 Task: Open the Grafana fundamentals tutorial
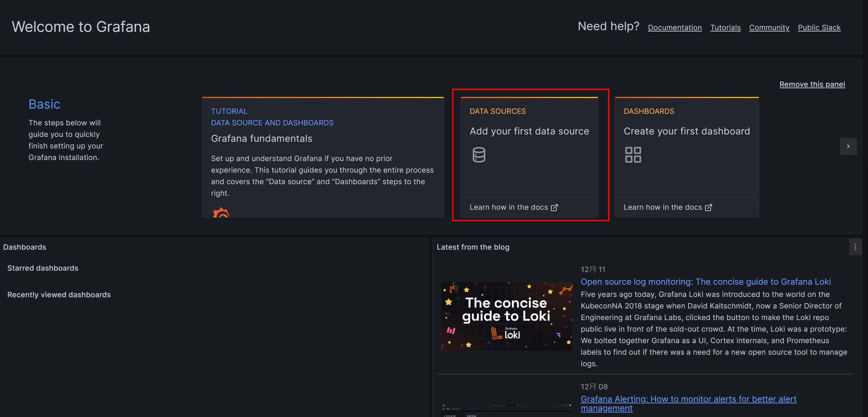pyautogui.click(x=261, y=138)
